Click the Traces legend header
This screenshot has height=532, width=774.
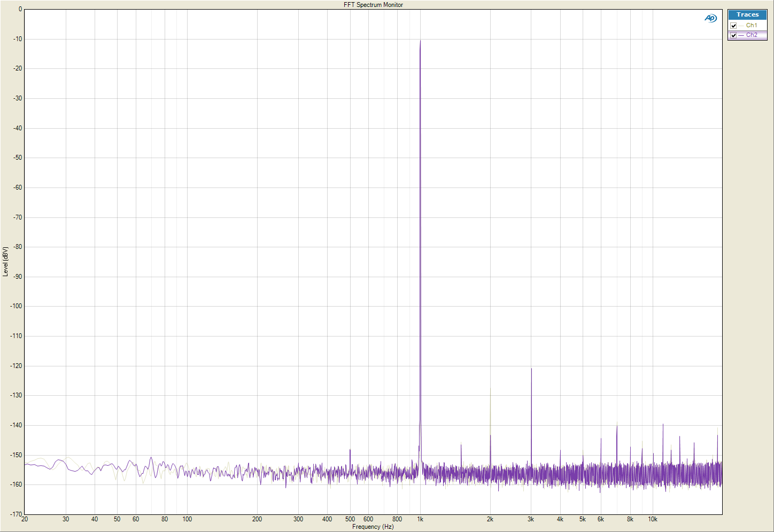[x=747, y=15]
